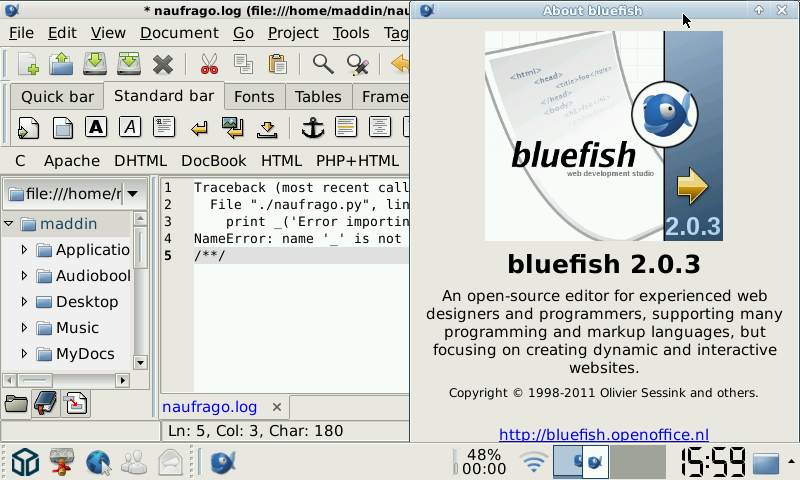Click the Center alignment icon
The image size is (800, 480).
click(380, 127)
